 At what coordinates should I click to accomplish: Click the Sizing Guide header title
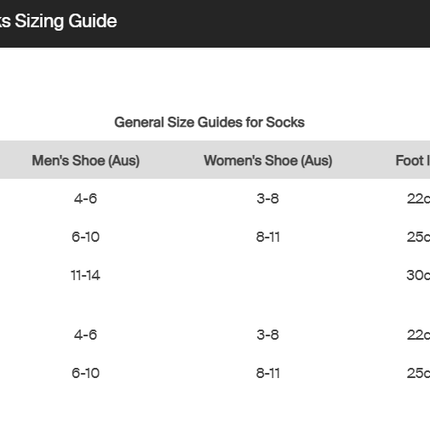58,21
